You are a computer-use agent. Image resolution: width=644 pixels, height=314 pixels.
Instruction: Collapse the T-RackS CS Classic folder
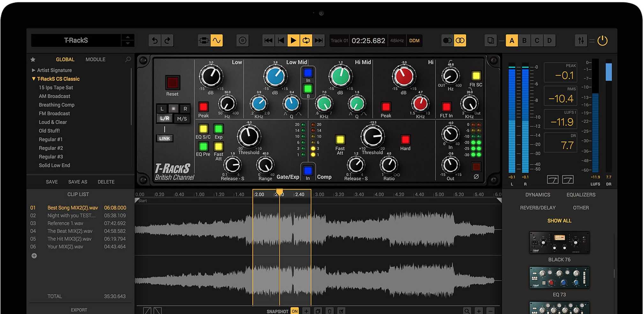pyautogui.click(x=56, y=79)
